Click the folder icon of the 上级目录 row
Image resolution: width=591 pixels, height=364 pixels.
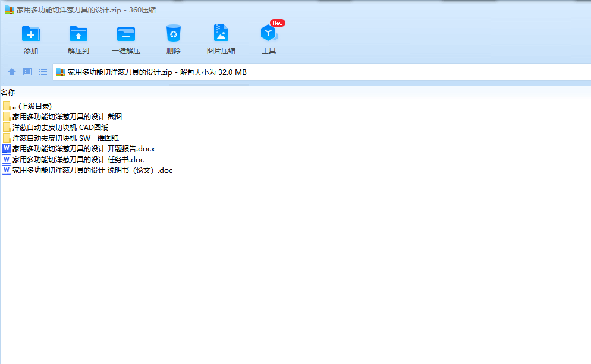(x=7, y=106)
